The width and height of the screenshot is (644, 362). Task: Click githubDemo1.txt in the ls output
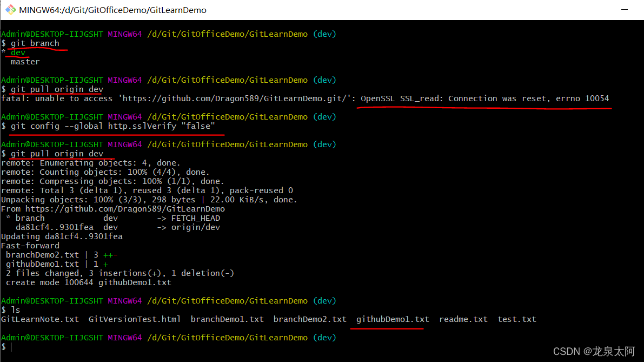pos(393,319)
